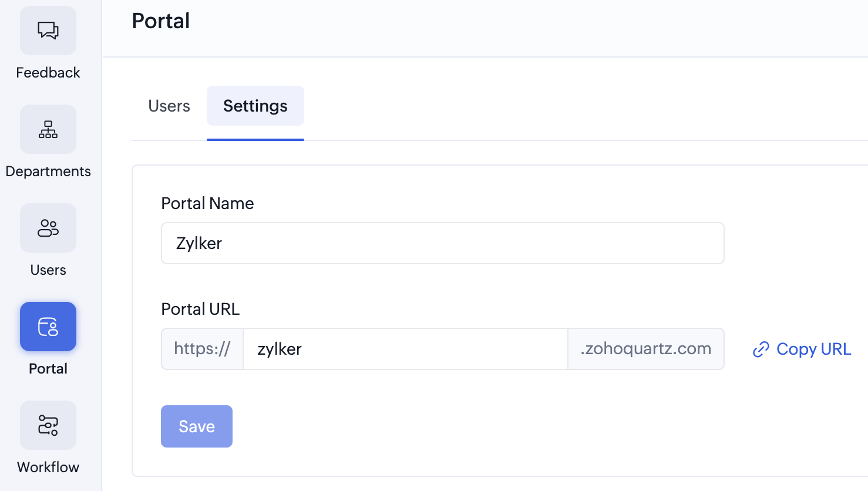Click the https:// prefix box
868x491 pixels.
203,349
